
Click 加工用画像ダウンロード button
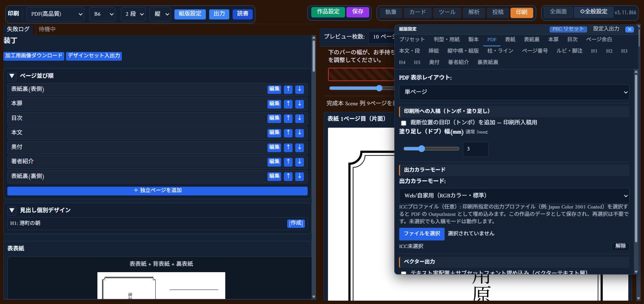pyautogui.click(x=33, y=56)
